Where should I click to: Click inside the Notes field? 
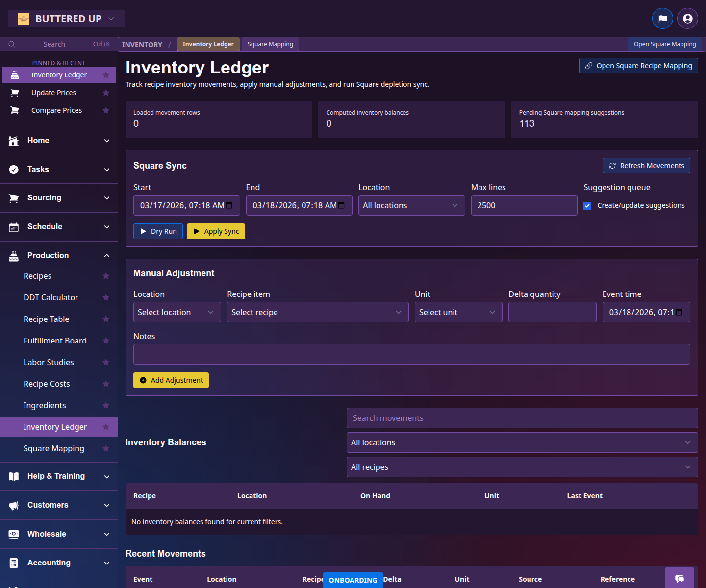[x=412, y=354]
